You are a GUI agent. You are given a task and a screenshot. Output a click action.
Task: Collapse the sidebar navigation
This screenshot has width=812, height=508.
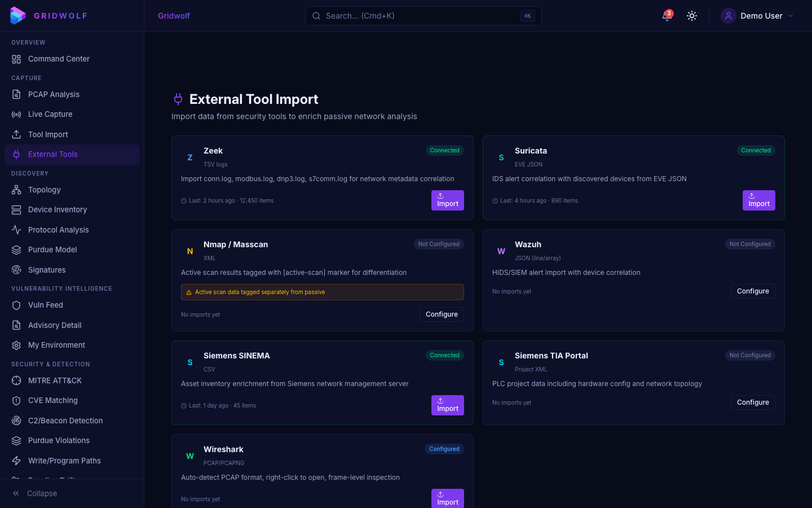[x=34, y=493]
